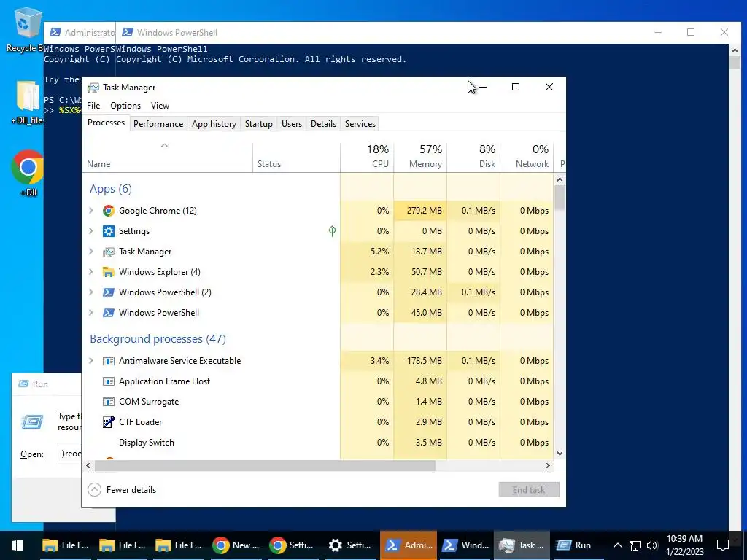Open Chrome 'New ...' taskbar button
The width and height of the screenshot is (747, 560).
click(236, 545)
